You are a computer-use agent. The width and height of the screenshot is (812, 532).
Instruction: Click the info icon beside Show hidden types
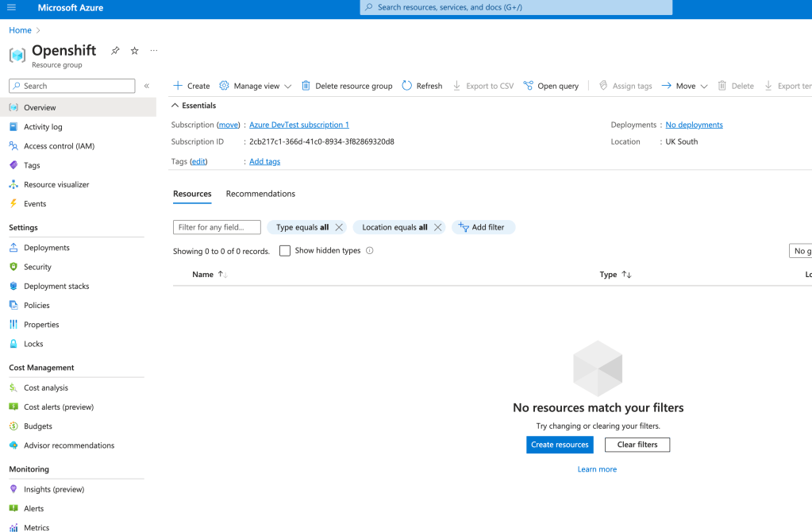click(370, 251)
